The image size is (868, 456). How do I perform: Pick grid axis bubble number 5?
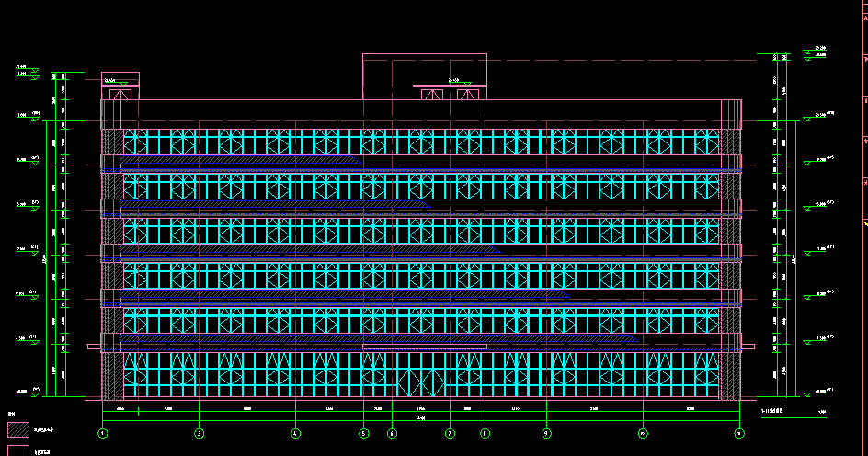click(364, 432)
